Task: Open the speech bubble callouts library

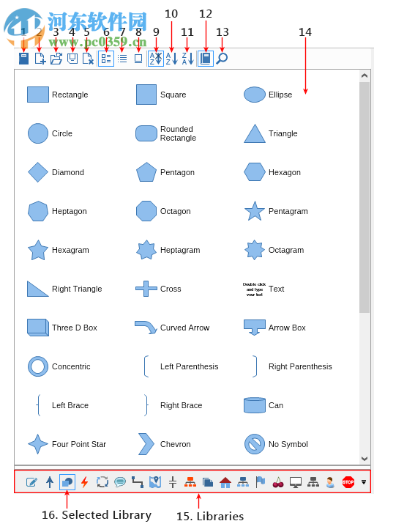Action: pyautogui.click(x=120, y=481)
